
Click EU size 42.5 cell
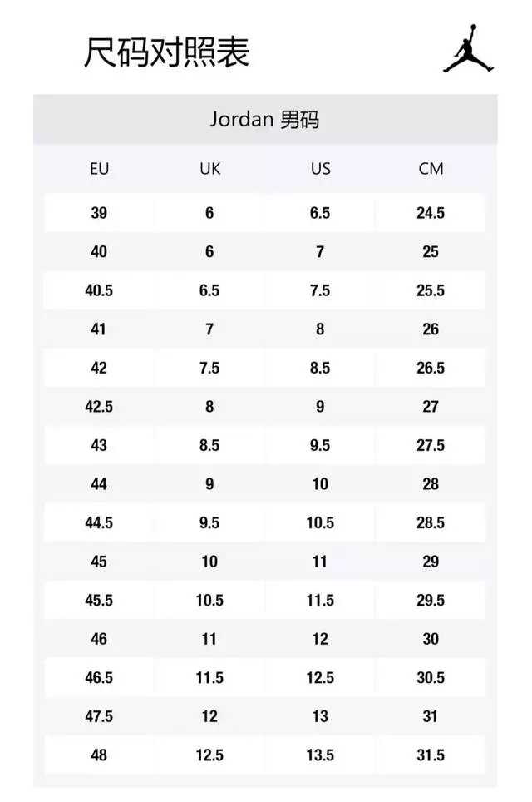99,407
